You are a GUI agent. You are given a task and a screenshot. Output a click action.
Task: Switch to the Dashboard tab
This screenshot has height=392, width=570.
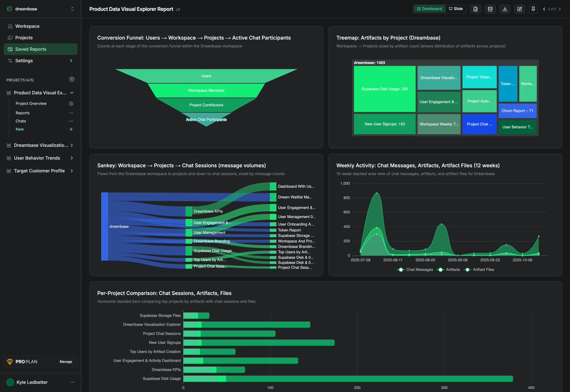[x=429, y=9]
